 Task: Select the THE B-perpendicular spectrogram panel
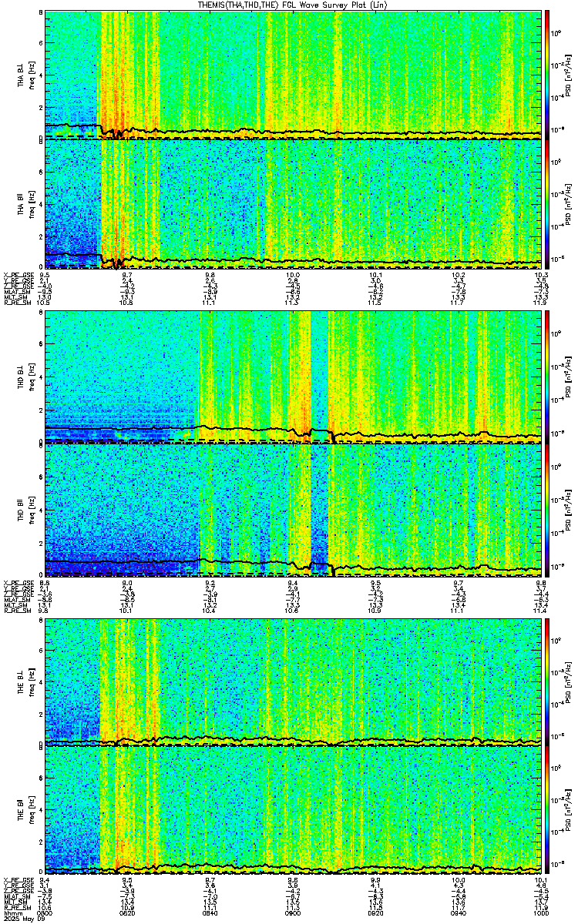293,681
